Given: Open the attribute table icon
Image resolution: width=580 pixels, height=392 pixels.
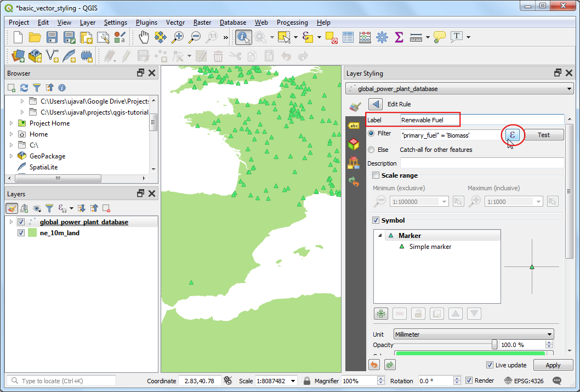Looking at the screenshot, I should [348, 37].
